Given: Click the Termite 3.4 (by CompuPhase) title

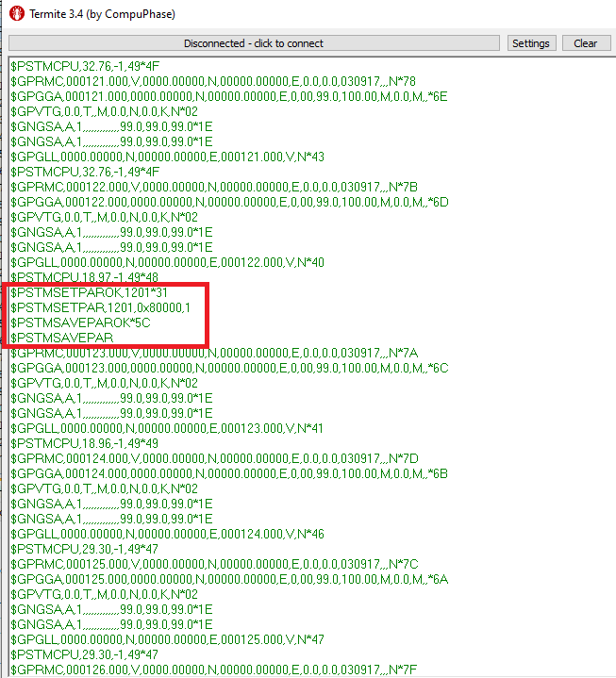Looking at the screenshot, I should (x=103, y=14).
